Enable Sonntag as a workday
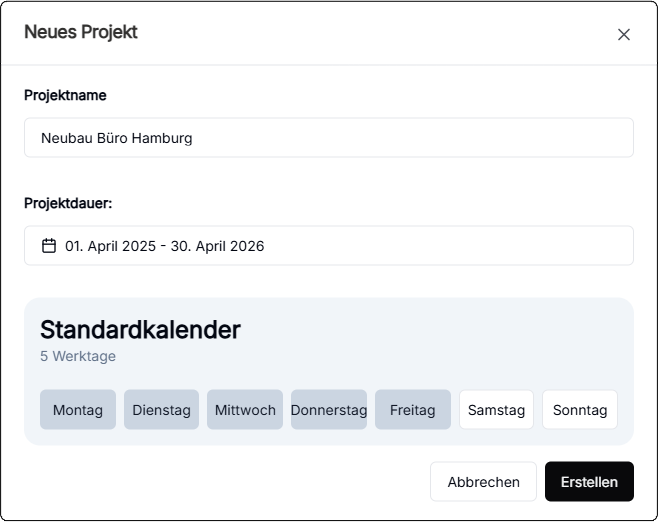This screenshot has width=658, height=522. tap(580, 410)
